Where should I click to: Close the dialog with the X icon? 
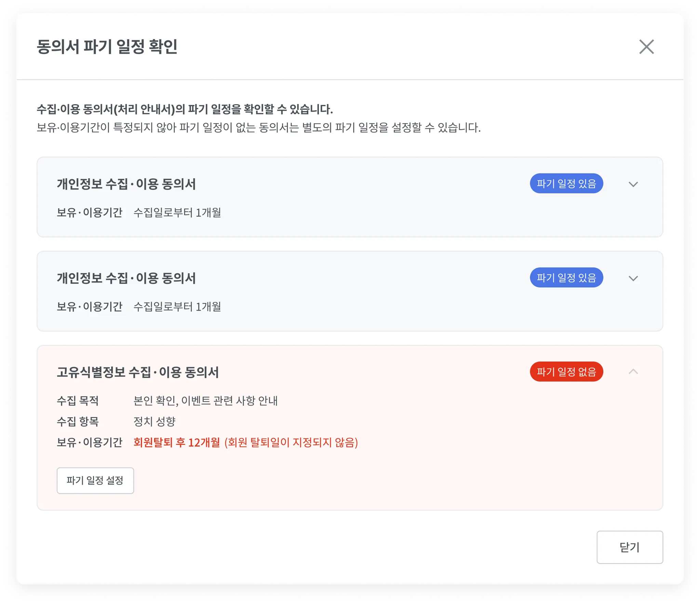646,47
